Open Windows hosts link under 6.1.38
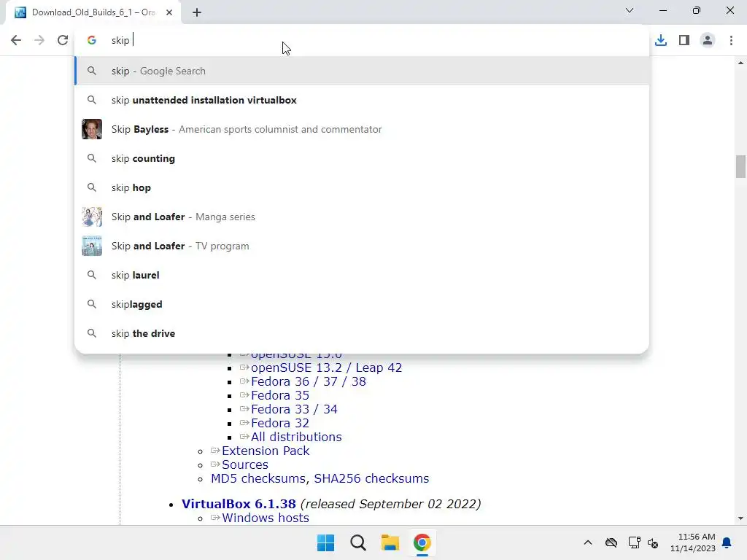 266,518
